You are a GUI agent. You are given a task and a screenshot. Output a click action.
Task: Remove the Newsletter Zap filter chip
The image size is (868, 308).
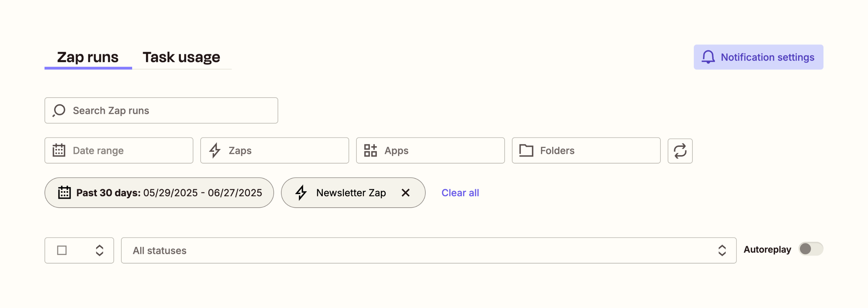[405, 193]
